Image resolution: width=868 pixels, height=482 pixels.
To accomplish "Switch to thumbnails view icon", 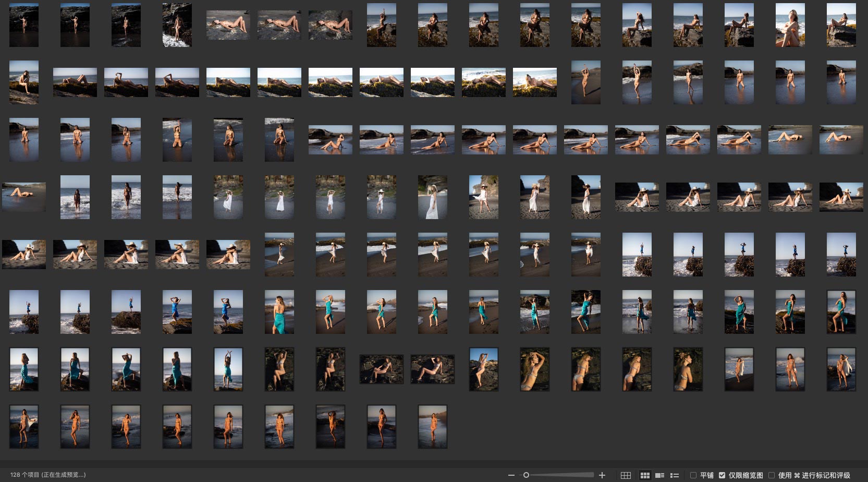I will point(645,475).
